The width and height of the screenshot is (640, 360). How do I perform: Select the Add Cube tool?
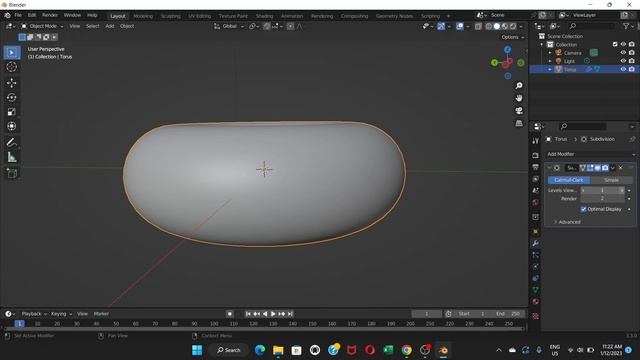pyautogui.click(x=11, y=173)
